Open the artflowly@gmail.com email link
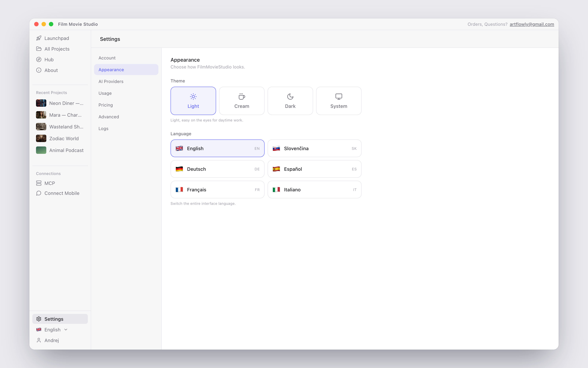 (532, 24)
